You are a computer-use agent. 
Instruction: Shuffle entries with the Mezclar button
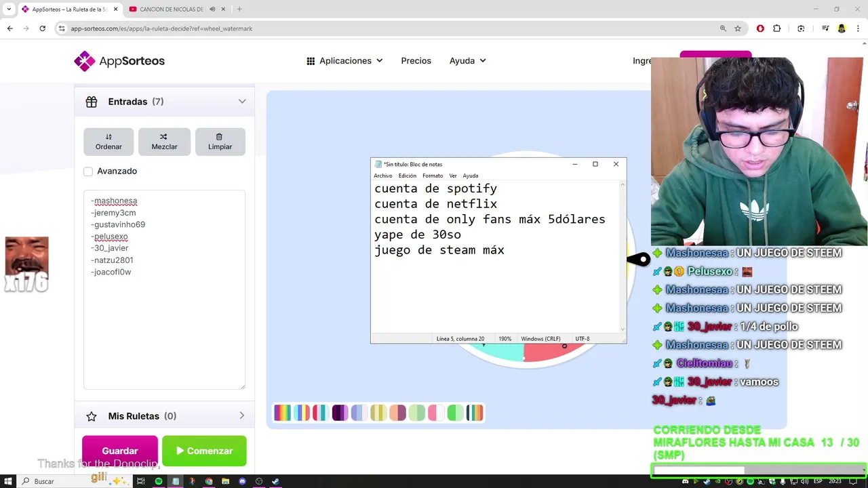tap(164, 142)
